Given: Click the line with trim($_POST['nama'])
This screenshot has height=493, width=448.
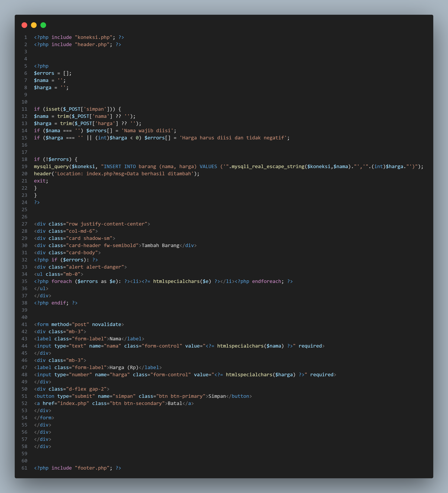Looking at the screenshot, I should point(85,116).
